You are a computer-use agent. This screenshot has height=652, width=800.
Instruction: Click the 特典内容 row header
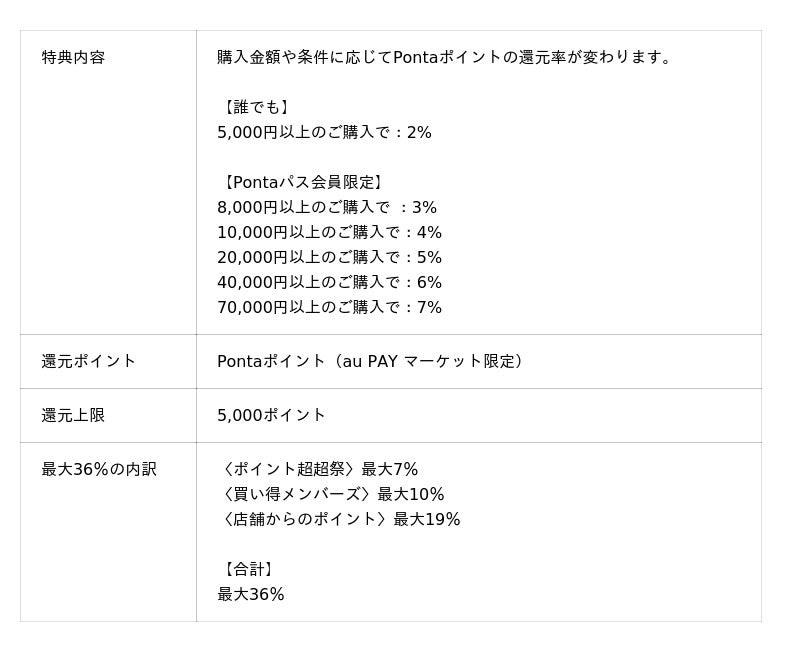pyautogui.click(x=73, y=57)
